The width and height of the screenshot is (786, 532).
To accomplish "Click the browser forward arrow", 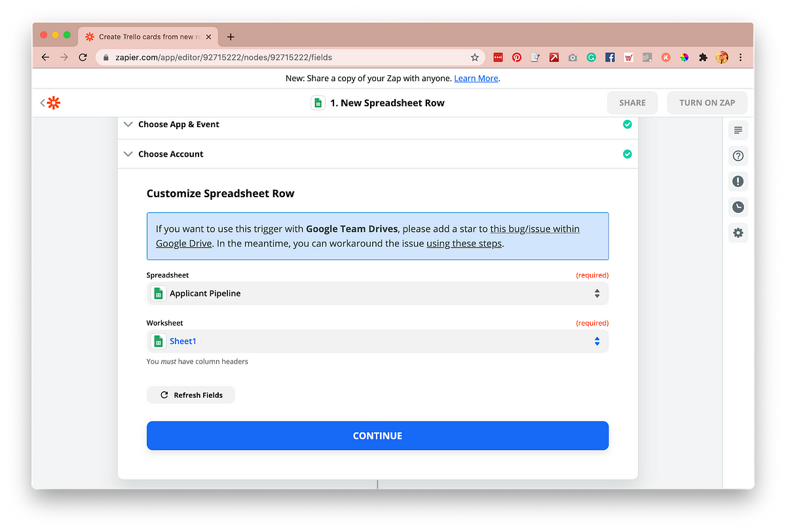I will 64,58.
